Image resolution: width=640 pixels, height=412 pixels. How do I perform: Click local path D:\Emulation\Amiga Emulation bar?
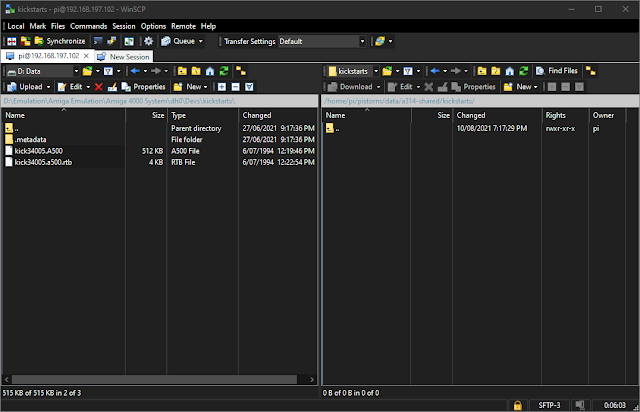pos(160,101)
